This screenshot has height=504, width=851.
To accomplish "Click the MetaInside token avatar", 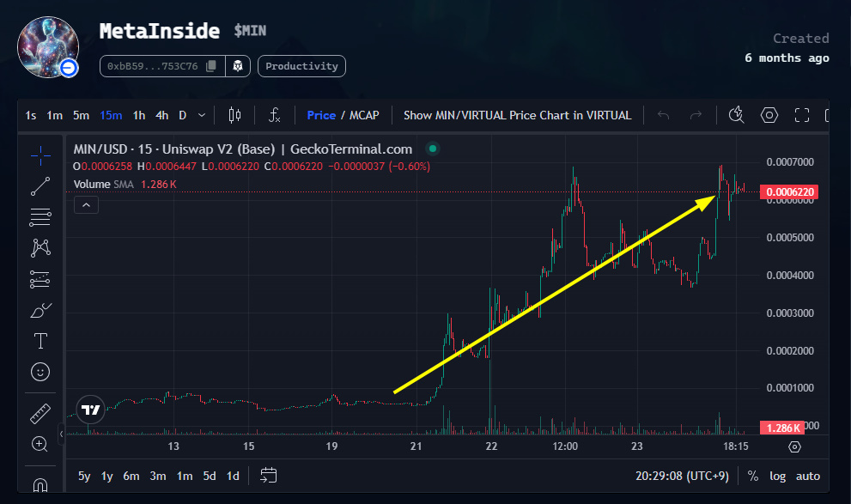I will [48, 47].
